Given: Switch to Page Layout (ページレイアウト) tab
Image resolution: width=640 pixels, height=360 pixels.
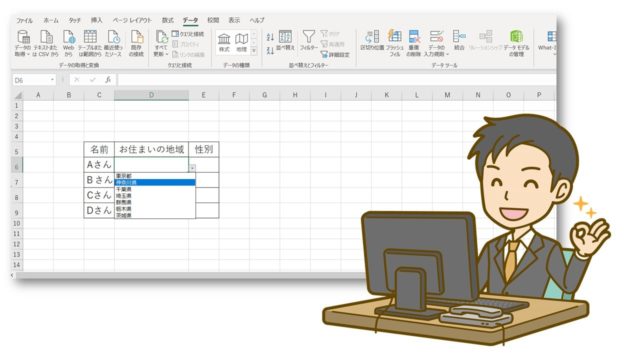Looking at the screenshot, I should (x=132, y=20).
